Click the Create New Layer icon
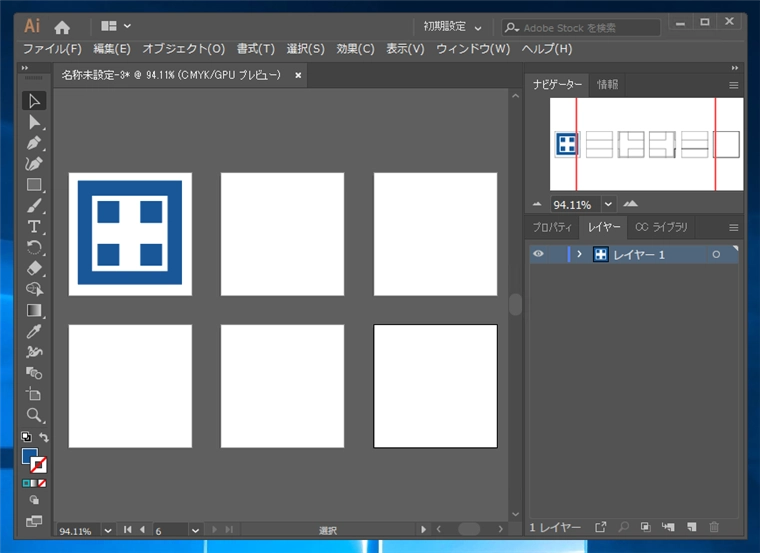 pyautogui.click(x=691, y=527)
